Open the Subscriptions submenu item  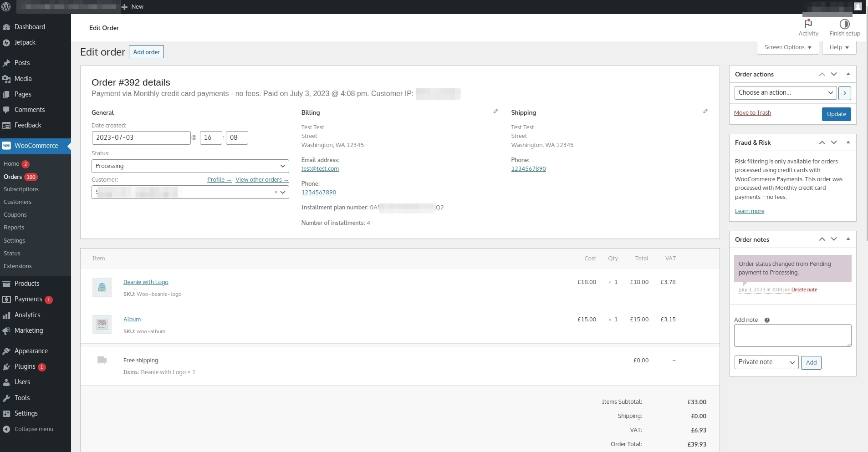click(21, 189)
